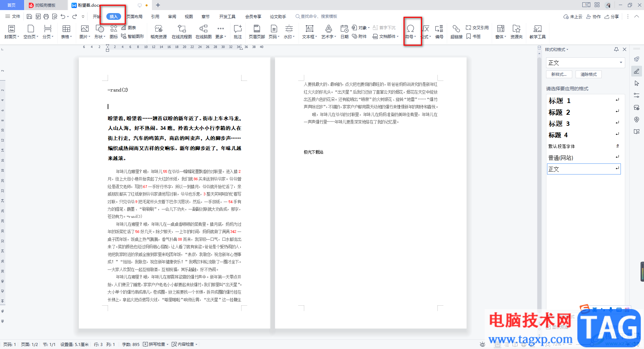Viewport: 644px width, 349px height.
Task: Insert a cover page (封面页)
Action: pyautogui.click(x=11, y=32)
